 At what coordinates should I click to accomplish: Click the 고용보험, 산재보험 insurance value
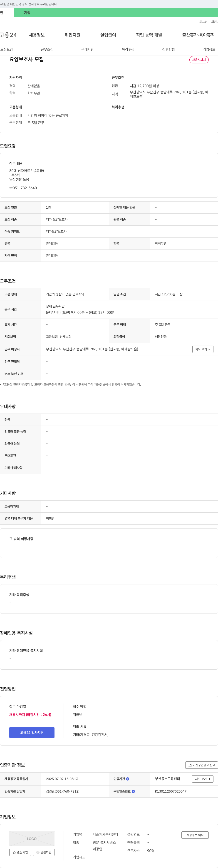pyautogui.click(x=59, y=337)
